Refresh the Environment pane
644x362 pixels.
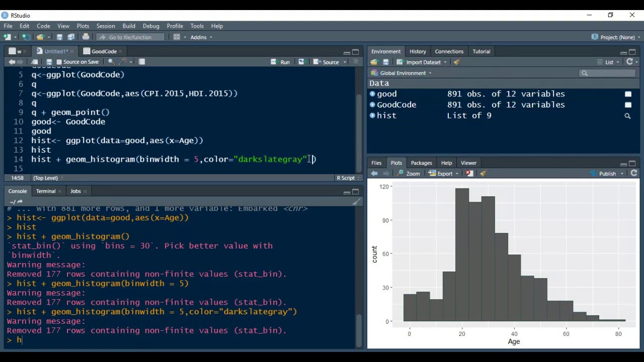(629, 62)
